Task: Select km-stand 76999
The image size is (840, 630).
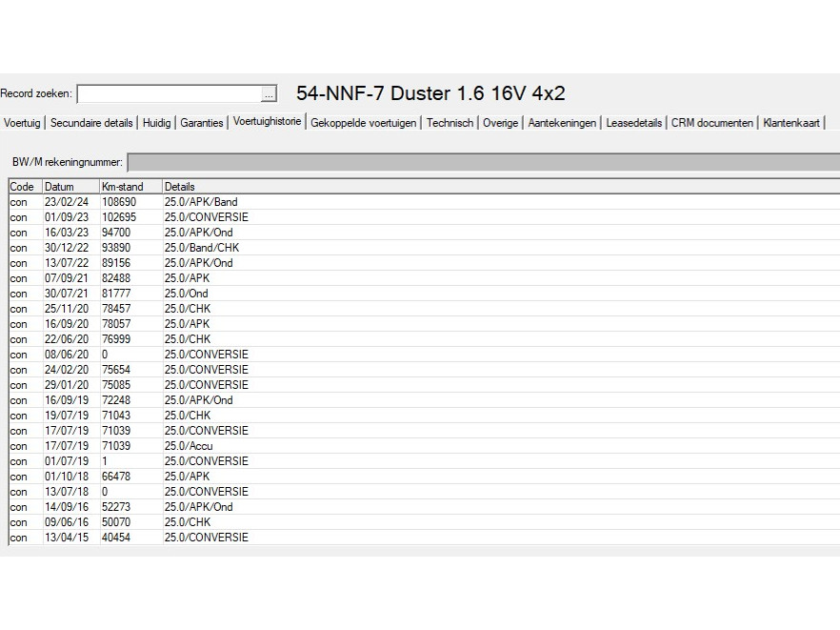Action: (x=116, y=339)
